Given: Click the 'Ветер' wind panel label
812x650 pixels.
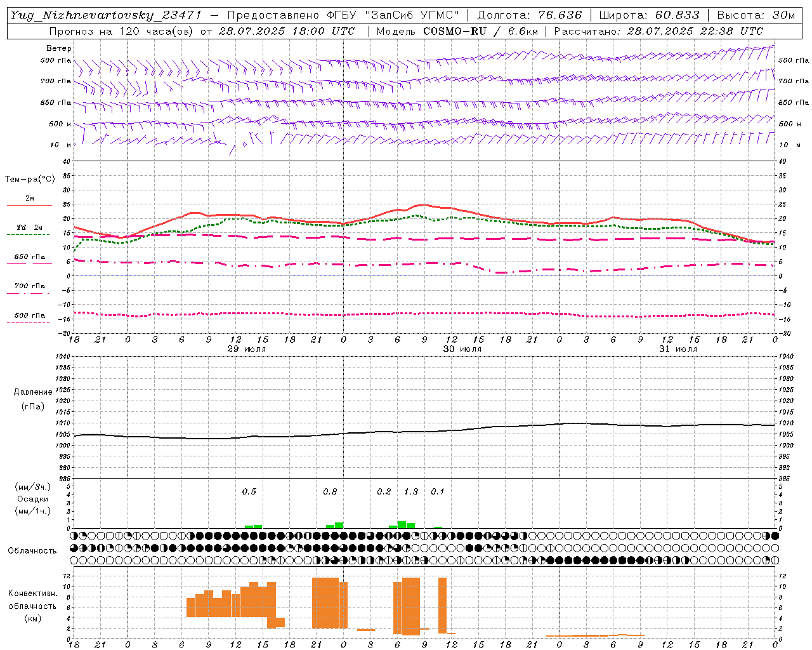Looking at the screenshot, I should (59, 48).
